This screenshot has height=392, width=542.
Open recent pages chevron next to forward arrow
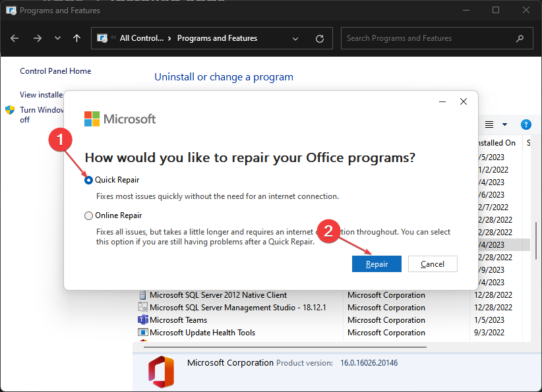[x=57, y=38]
